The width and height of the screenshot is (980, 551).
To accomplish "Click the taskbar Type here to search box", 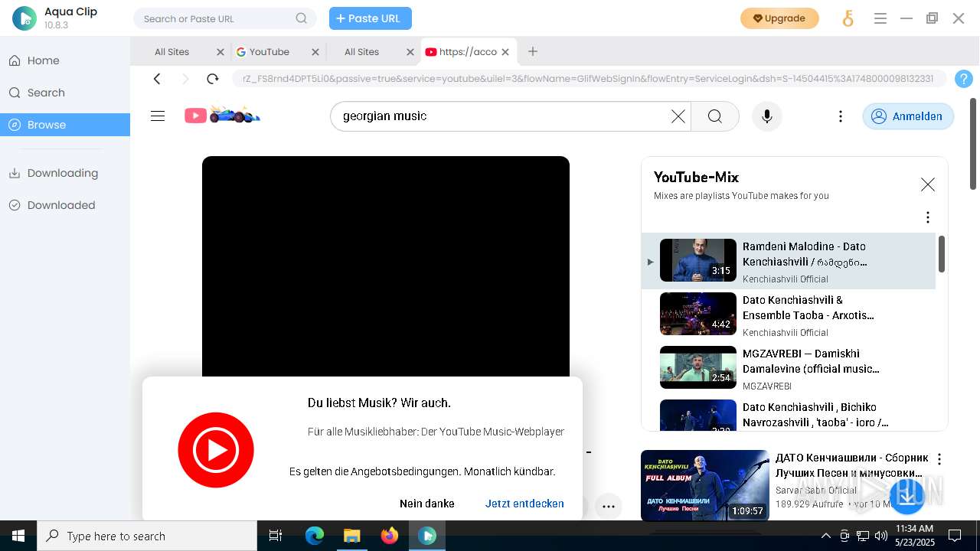I will [147, 536].
